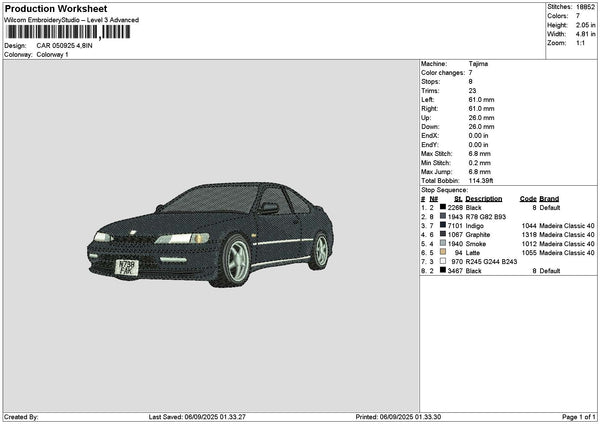Click the N738 FAK license plate

click(127, 267)
